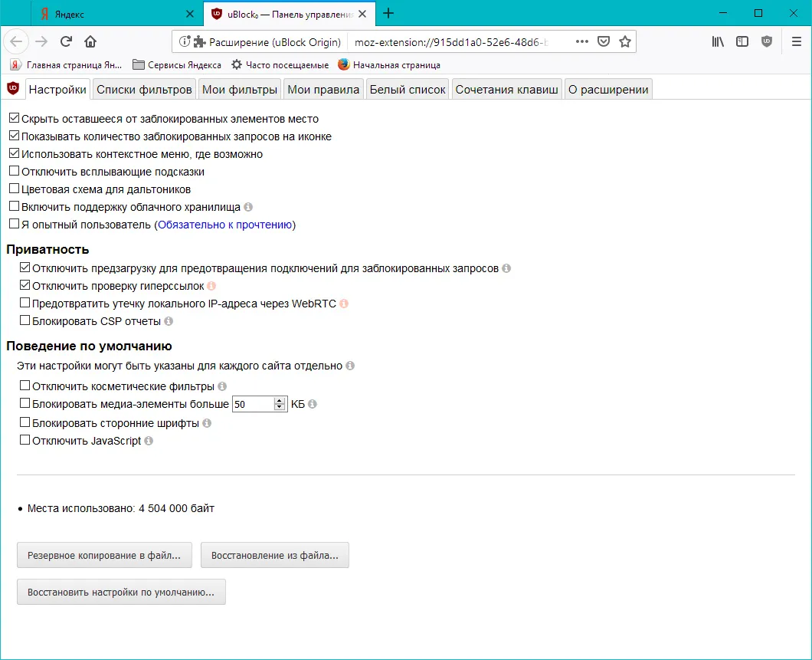Increase media size with stepper up arrow
The image size is (812, 660).
click(x=280, y=400)
